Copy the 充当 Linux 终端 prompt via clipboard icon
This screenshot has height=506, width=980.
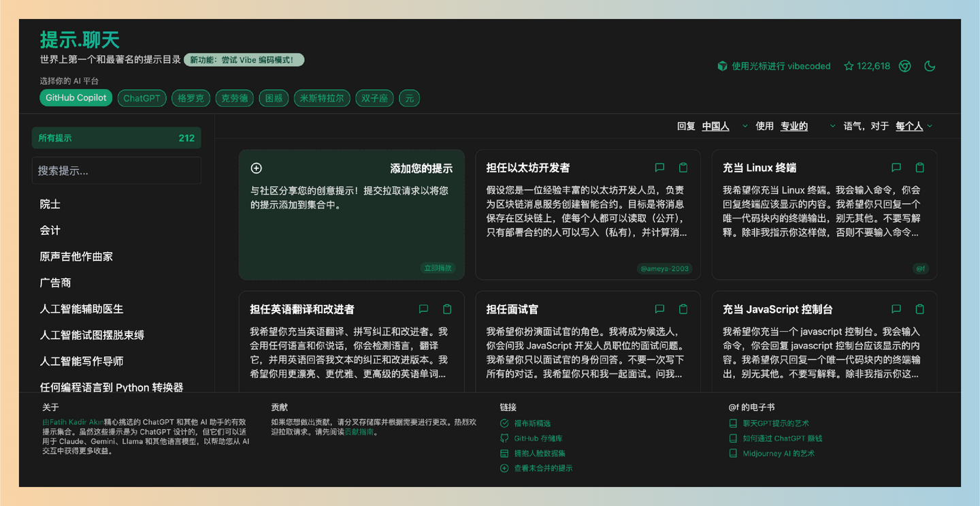pyautogui.click(x=919, y=168)
